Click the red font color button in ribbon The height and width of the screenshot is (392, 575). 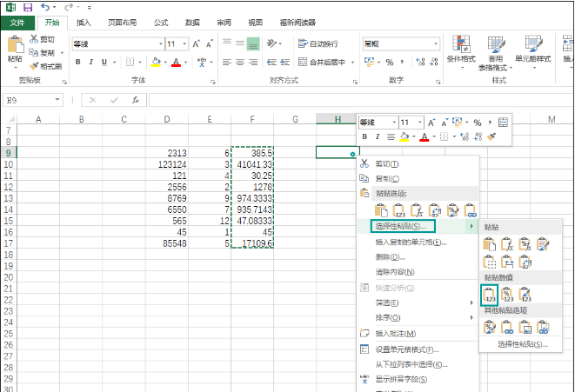point(175,62)
